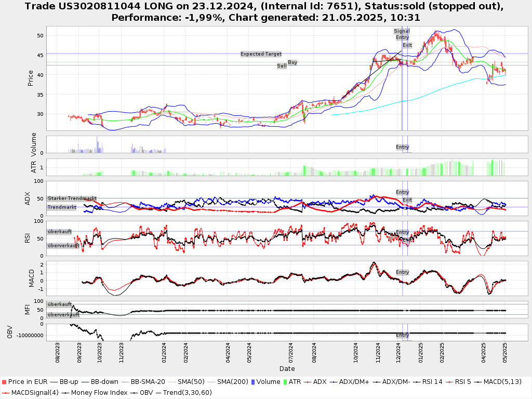Click the Exit marker label in price chart
Screen dimensions: 532x399
pos(407,45)
